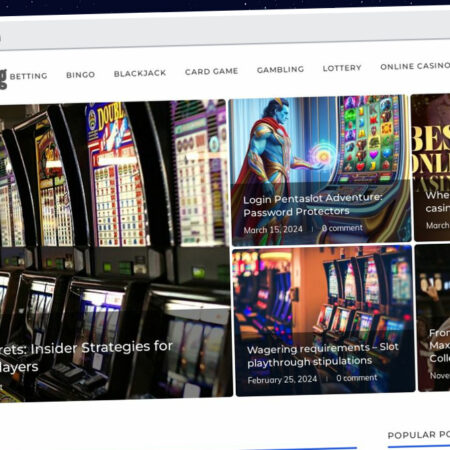Open the Online Casino menu item
This screenshot has height=450, width=450.
click(x=415, y=66)
